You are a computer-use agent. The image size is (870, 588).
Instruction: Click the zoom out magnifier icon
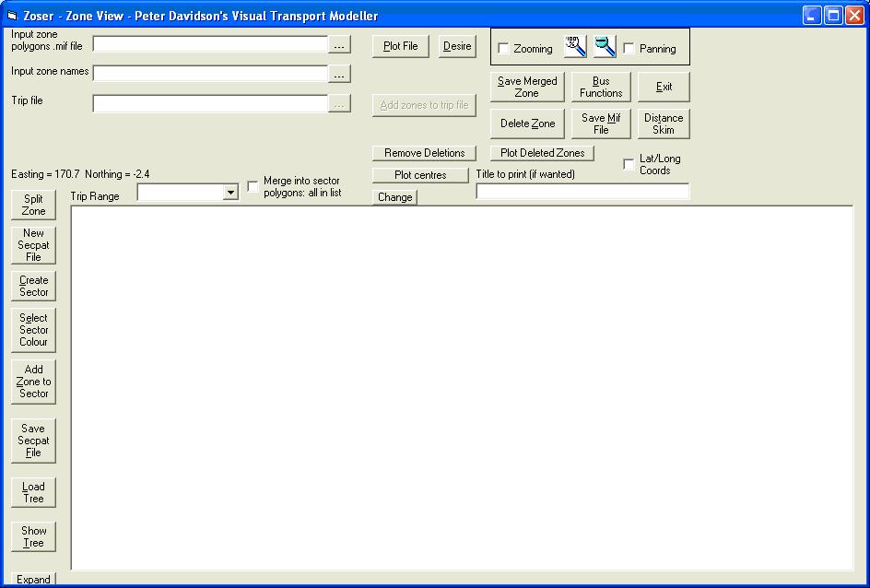pos(605,47)
